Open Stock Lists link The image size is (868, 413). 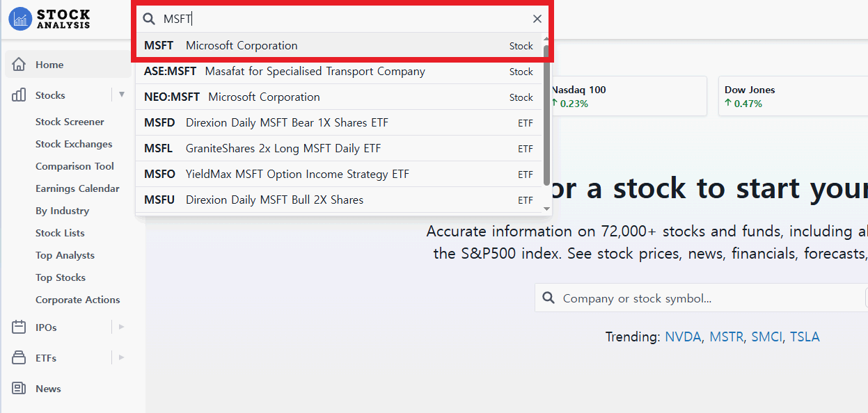(60, 233)
